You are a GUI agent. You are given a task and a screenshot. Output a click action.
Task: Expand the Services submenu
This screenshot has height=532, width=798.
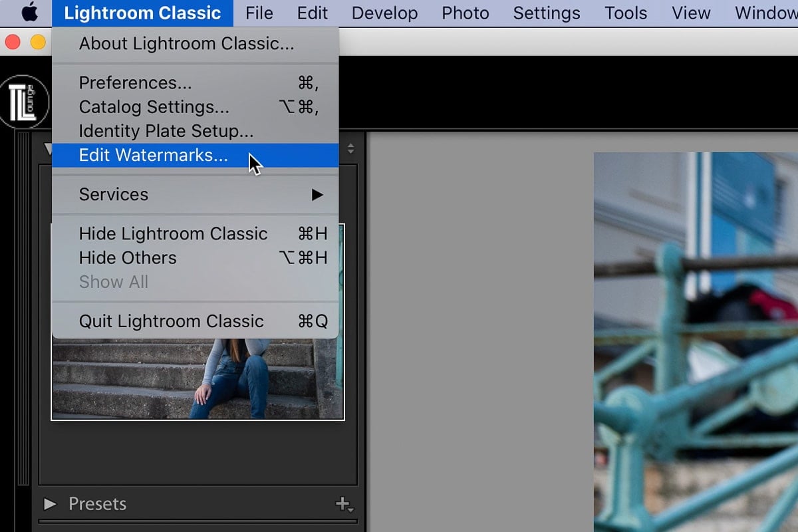tap(195, 194)
